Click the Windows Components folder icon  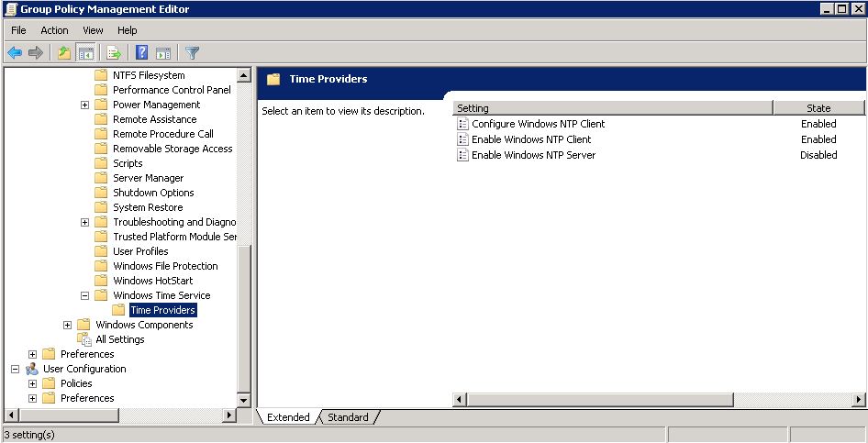click(x=83, y=325)
